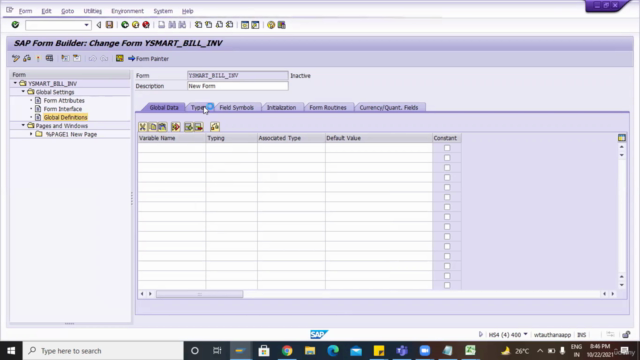Click the Copy icon above table
Screen dimensions: 640x360
coord(153,127)
